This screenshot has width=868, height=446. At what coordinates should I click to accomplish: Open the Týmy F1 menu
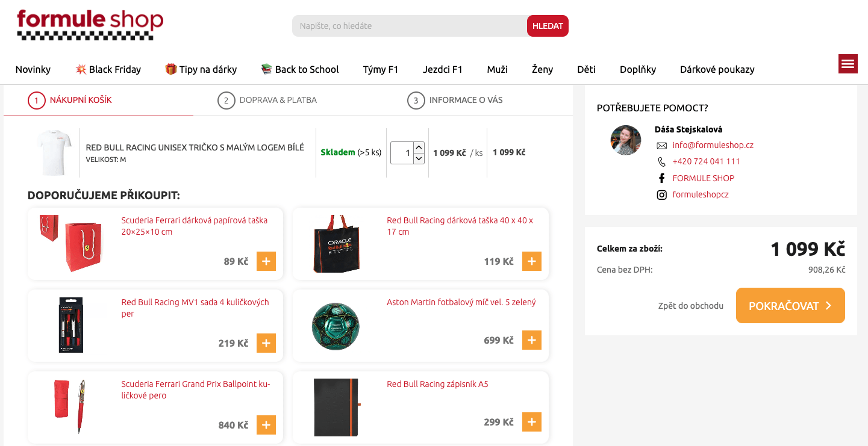[x=380, y=69]
